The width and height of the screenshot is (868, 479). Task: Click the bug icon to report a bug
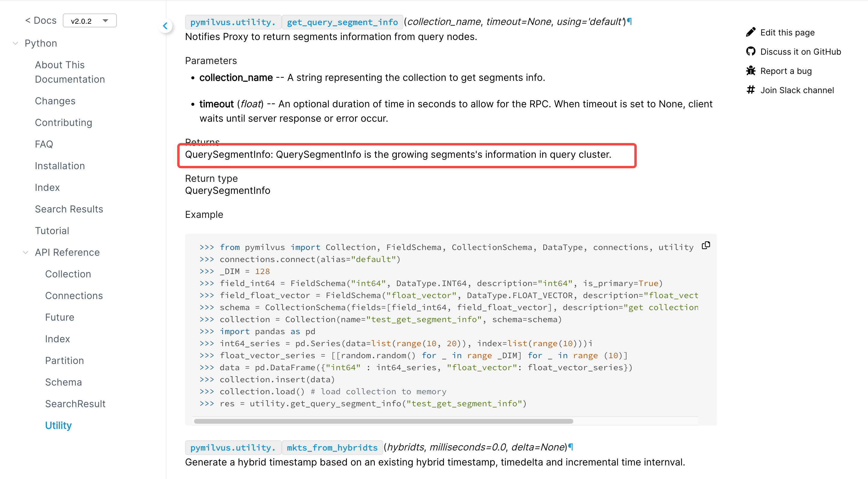click(751, 71)
